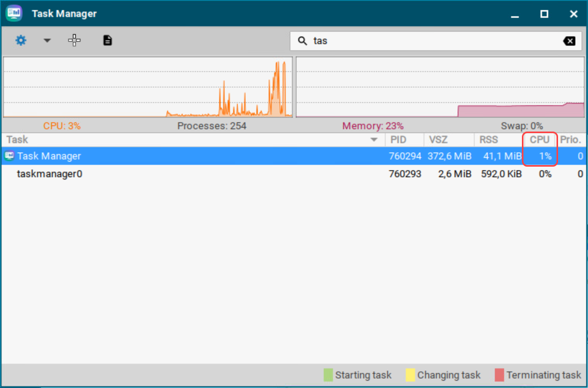Image resolution: width=588 pixels, height=388 pixels.
Task: Click the red Terminating task swatch
Action: click(499, 375)
